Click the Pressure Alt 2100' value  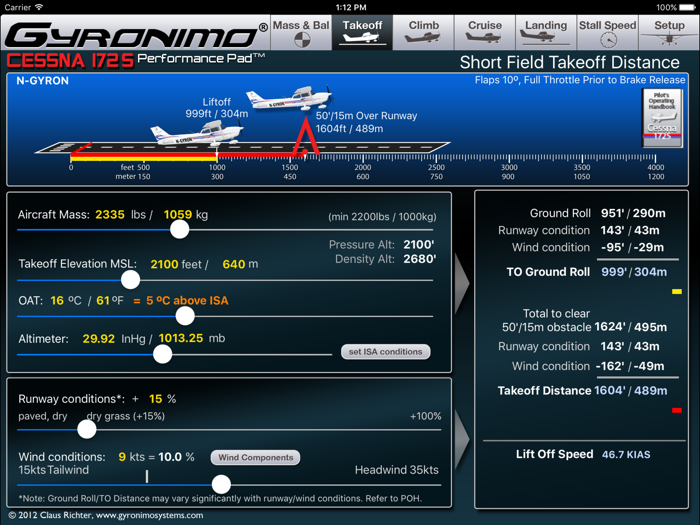point(419,245)
